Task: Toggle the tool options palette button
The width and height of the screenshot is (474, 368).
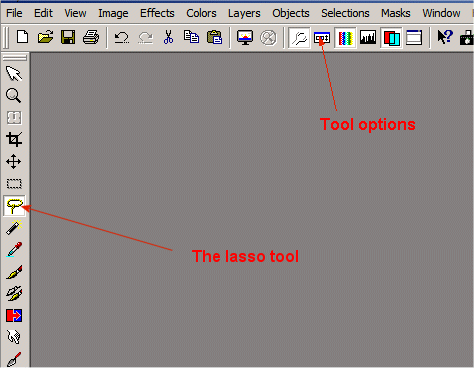Action: click(322, 38)
